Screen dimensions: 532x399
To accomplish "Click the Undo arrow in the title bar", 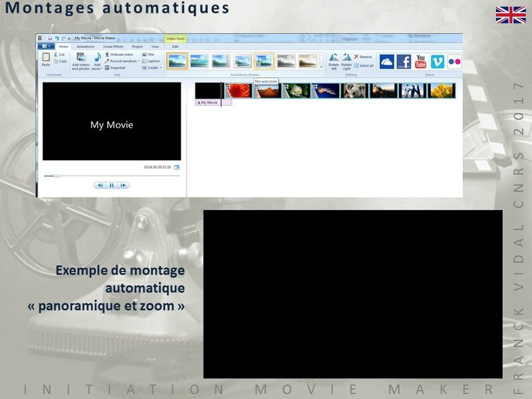I will coord(57,39).
